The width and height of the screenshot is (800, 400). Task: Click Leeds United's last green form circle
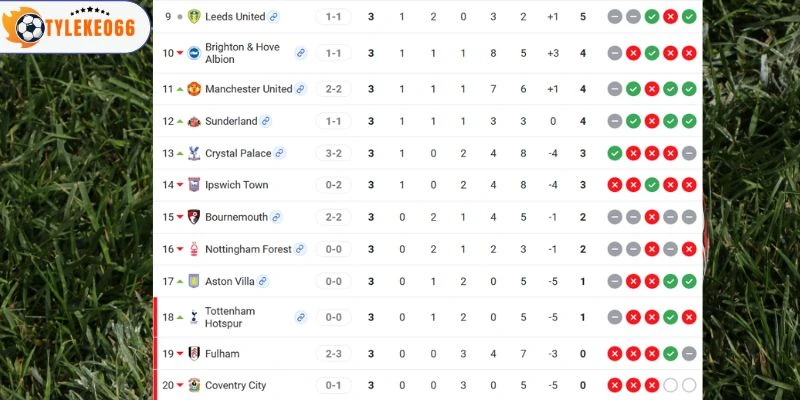689,16
